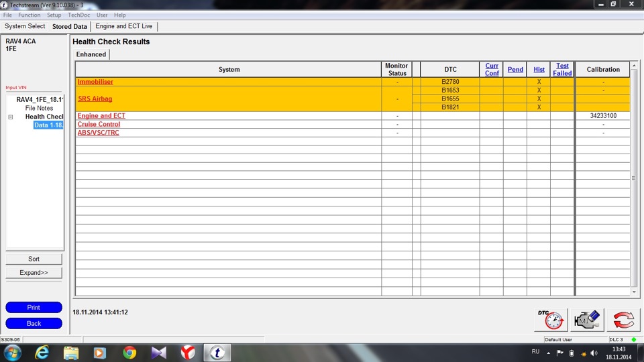
Task: Open the DTC snapshot clock icon
Action: tap(551, 320)
